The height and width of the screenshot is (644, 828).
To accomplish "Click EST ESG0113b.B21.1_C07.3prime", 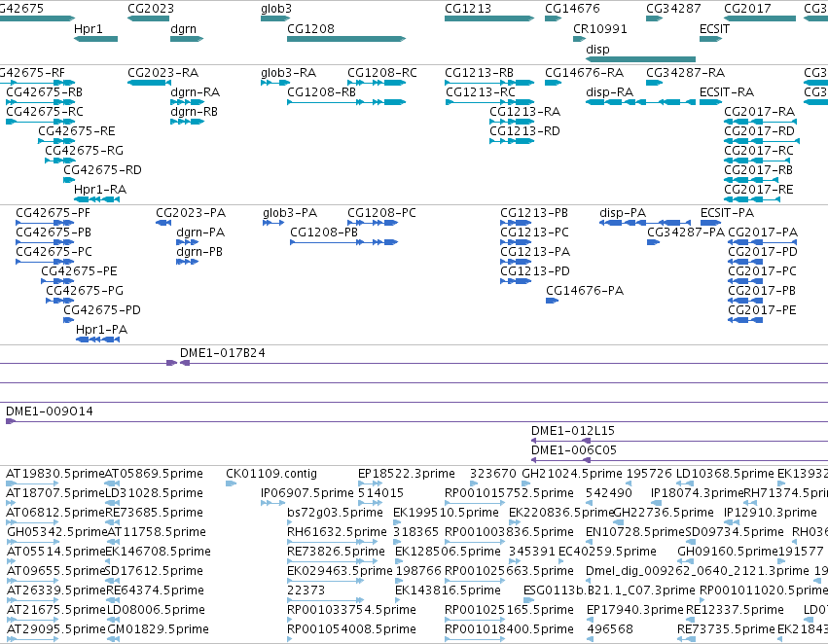I will pos(609,590).
